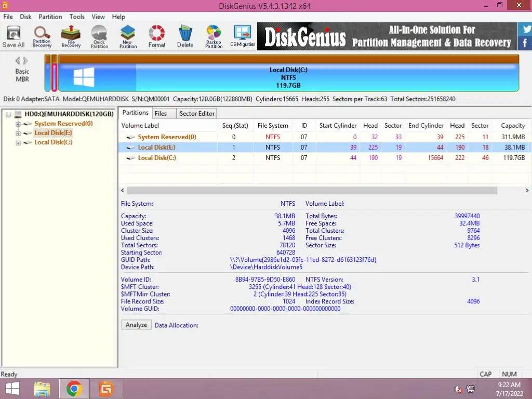This screenshot has width=532, height=399.
Task: Open the Partition menu
Action: click(50, 17)
